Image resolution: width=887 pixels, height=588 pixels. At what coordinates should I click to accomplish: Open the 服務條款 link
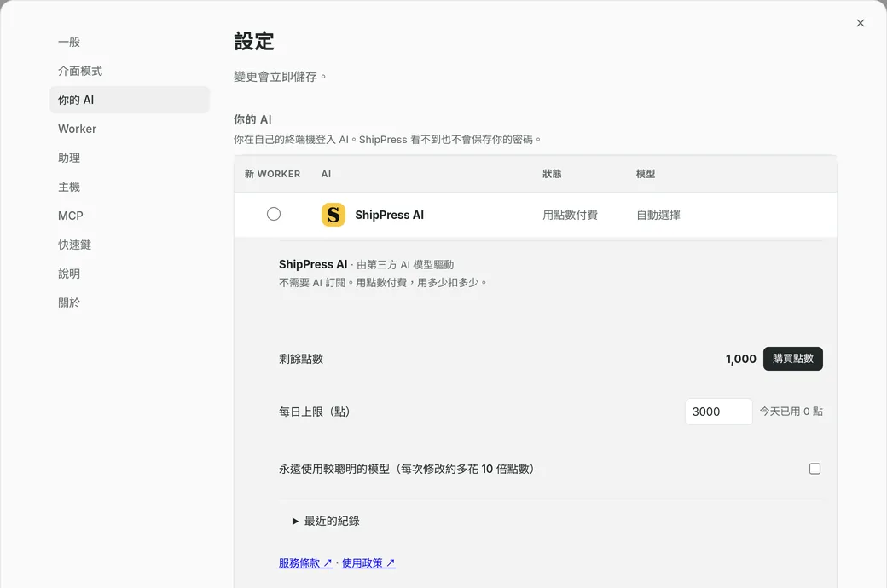pyautogui.click(x=305, y=563)
